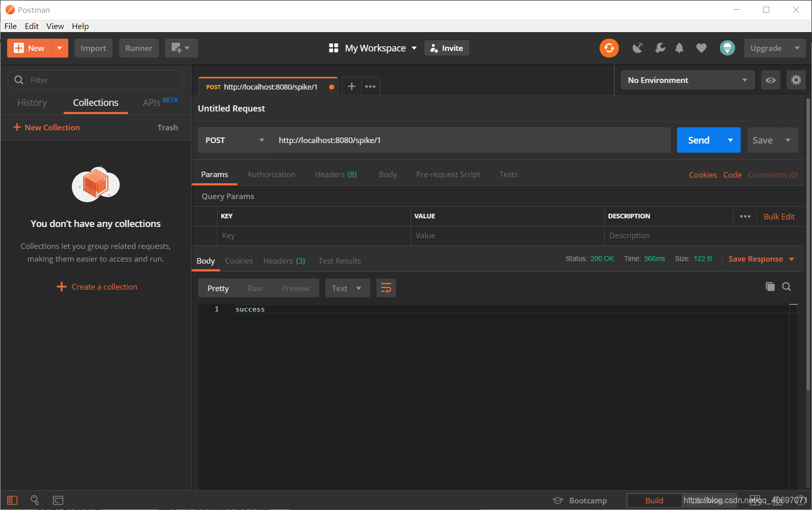Open Save Response dropdown
Image resolution: width=812 pixels, height=510 pixels.
(762, 259)
